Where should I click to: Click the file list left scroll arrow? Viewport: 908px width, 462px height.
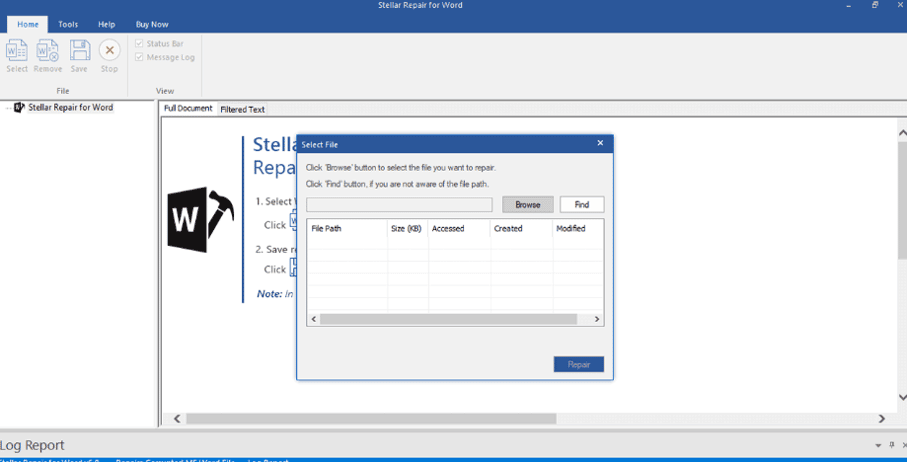(313, 319)
